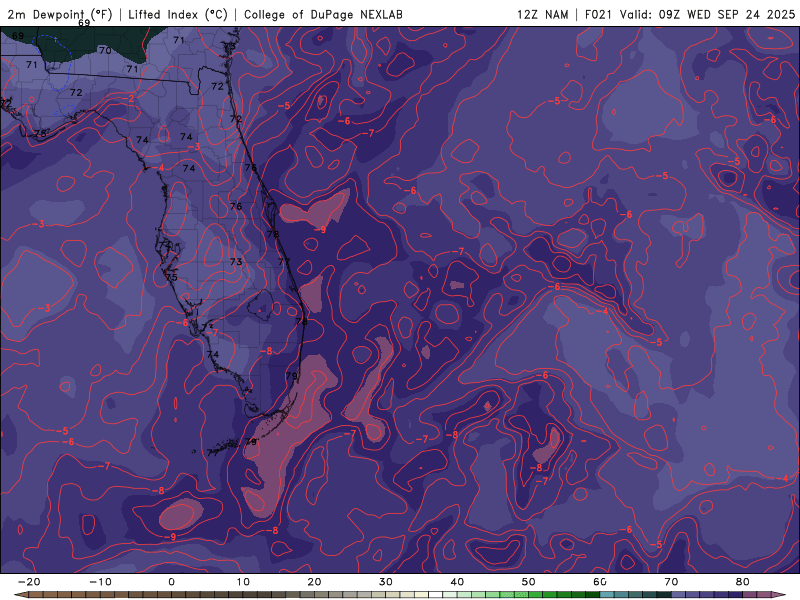Viewport: 800px width, 600px height.
Task: Click the "Lifted Index (°C)" title text
Action: pyautogui.click(x=178, y=14)
